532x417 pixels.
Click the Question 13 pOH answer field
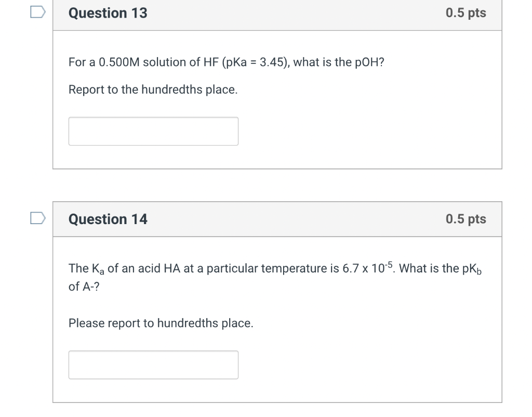(153, 132)
